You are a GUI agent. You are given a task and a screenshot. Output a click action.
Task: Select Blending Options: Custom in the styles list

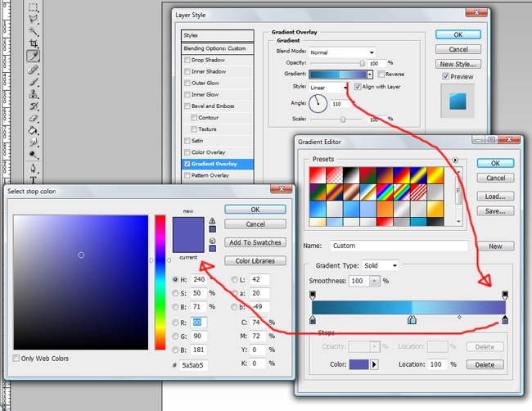click(217, 48)
